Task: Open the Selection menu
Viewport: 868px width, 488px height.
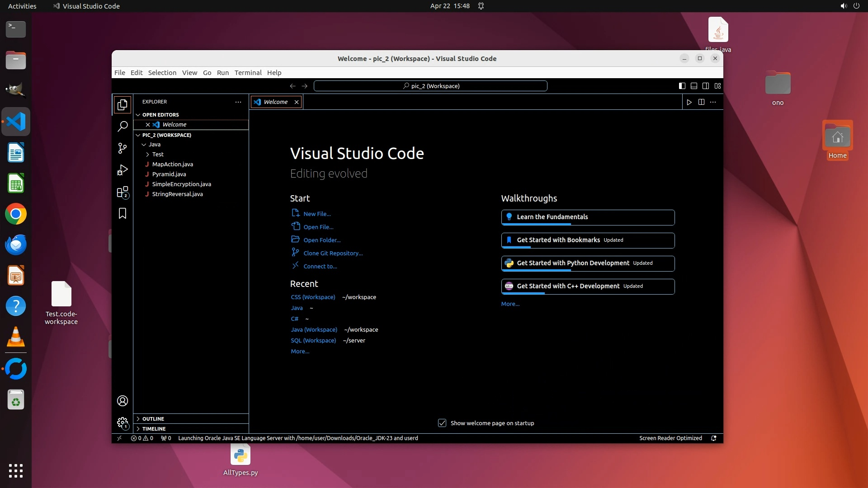Action: 162,73
